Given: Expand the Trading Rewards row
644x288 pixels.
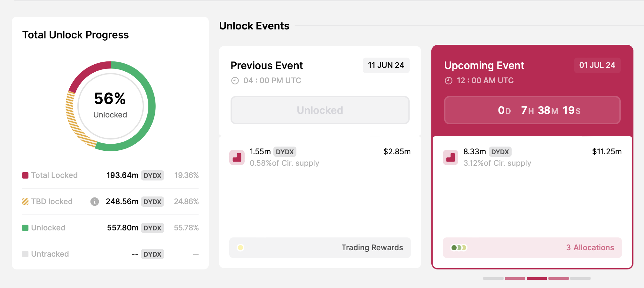Looking at the screenshot, I should (x=372, y=248).
